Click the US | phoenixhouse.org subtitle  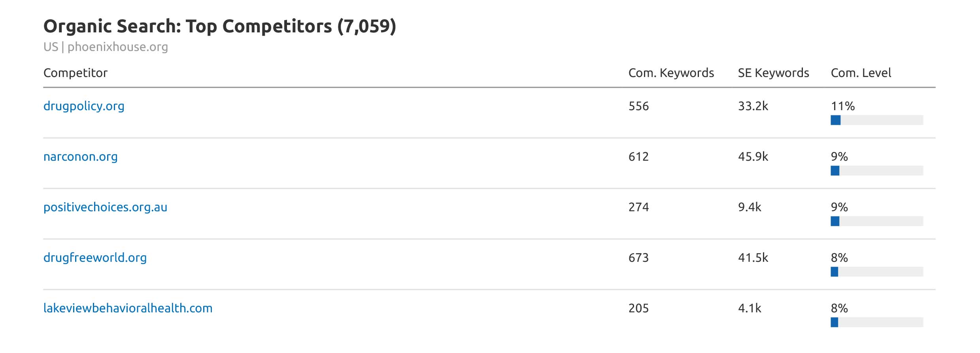(x=106, y=47)
